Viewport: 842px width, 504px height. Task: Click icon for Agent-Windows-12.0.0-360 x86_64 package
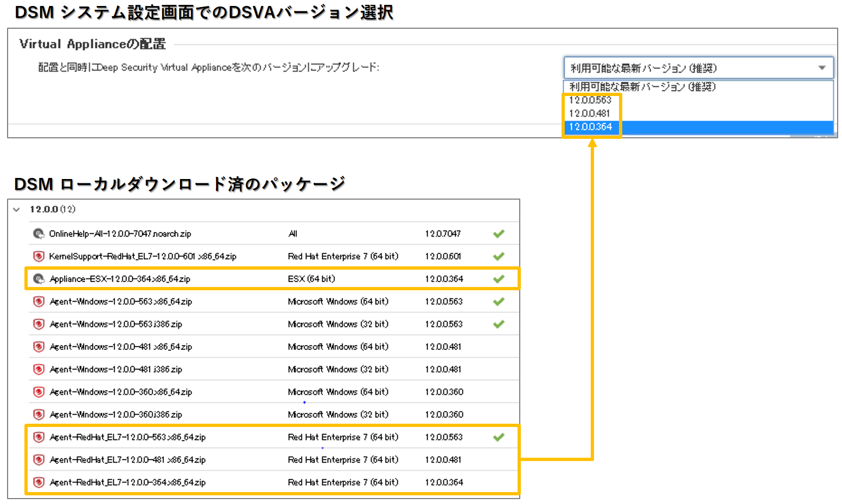[39, 392]
